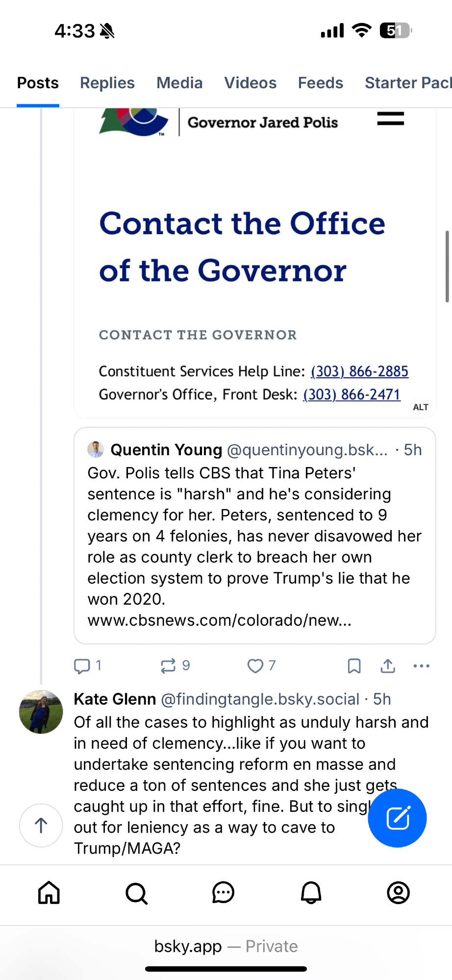The image size is (452, 980).
Task: Open the Feeds tab
Action: (x=321, y=83)
